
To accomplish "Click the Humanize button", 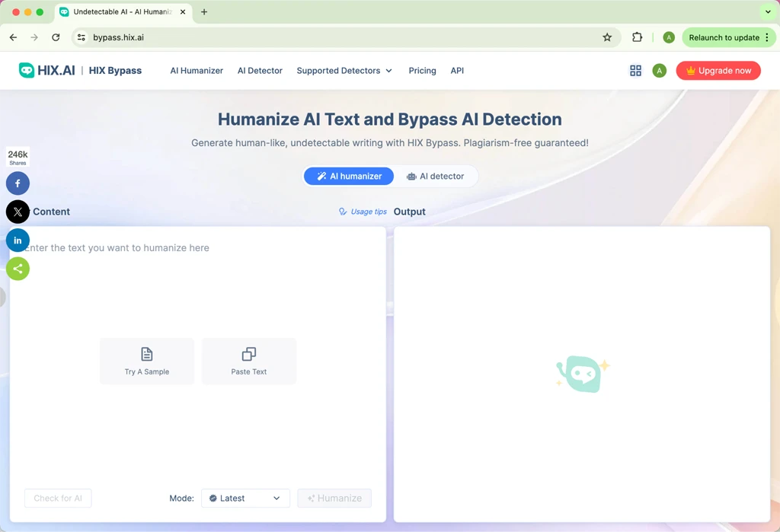I will pyautogui.click(x=334, y=499).
